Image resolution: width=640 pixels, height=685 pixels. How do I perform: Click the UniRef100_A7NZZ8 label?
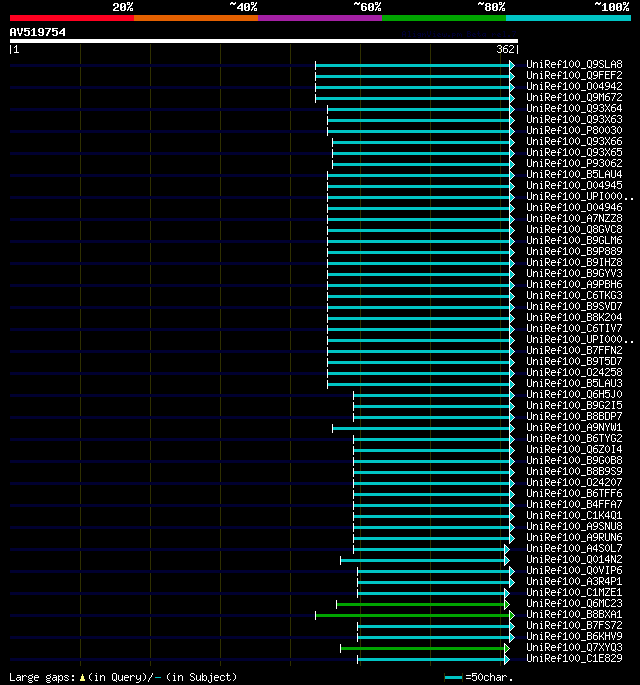click(x=574, y=218)
